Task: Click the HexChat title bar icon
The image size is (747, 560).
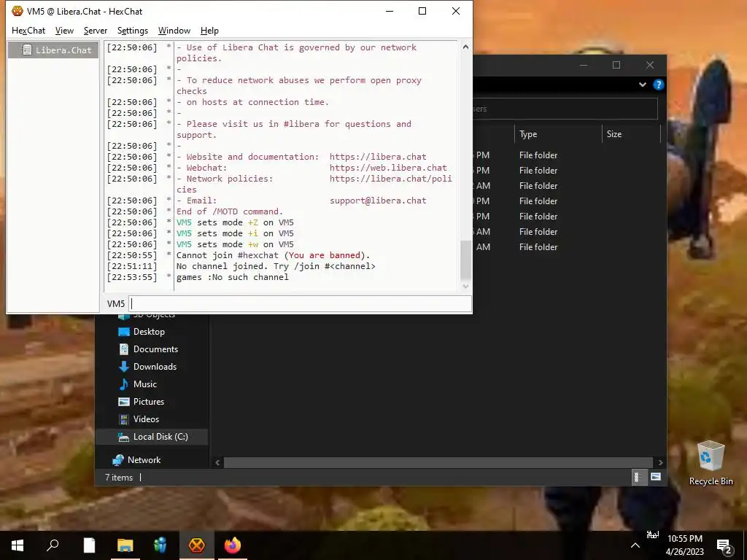Action: [18, 11]
